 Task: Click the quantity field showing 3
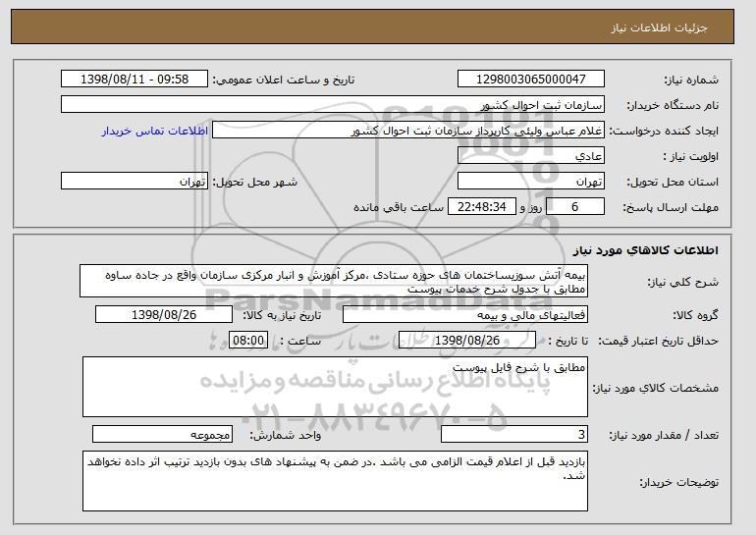pyautogui.click(x=514, y=435)
